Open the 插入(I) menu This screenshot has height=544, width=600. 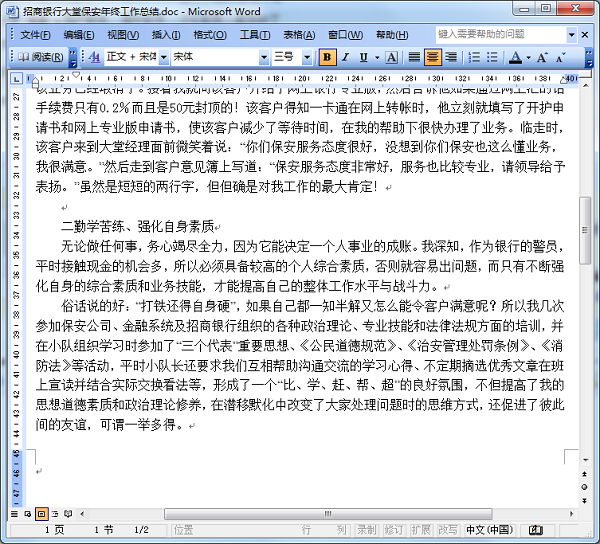click(166, 35)
